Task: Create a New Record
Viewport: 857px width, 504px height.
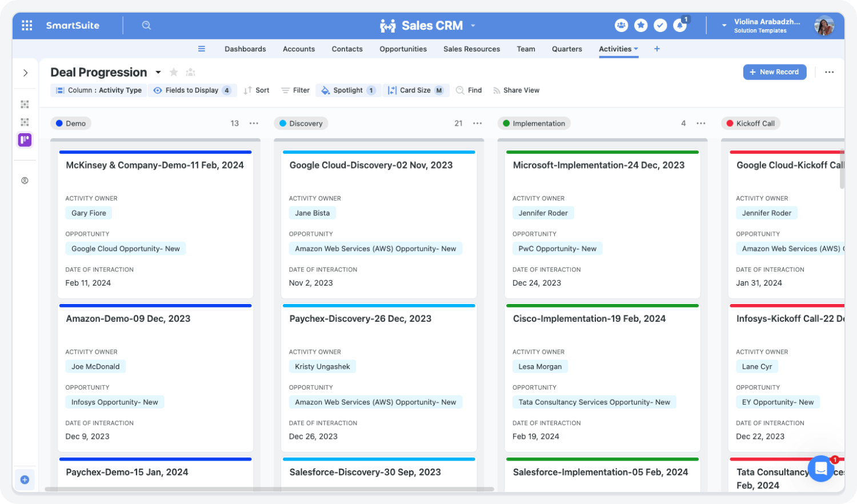Action: pos(775,72)
